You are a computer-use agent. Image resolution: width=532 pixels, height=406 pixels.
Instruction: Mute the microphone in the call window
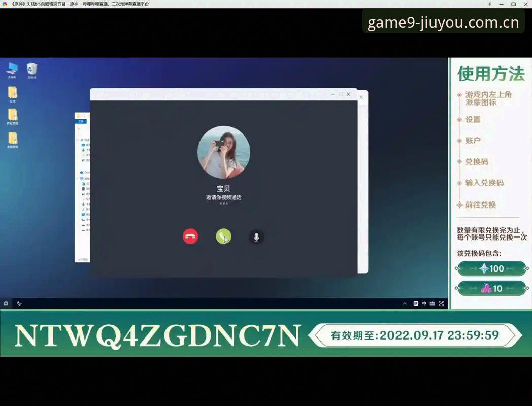[x=256, y=236]
